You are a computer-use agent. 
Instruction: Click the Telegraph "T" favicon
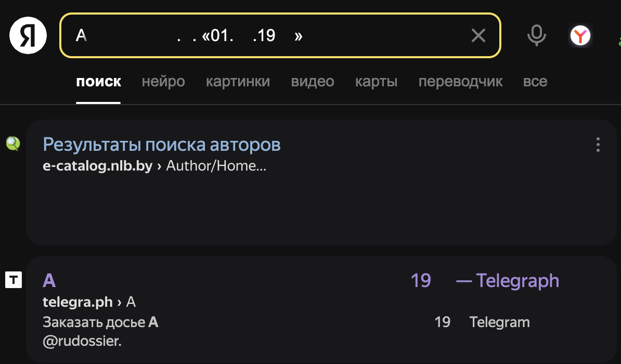pyautogui.click(x=13, y=280)
